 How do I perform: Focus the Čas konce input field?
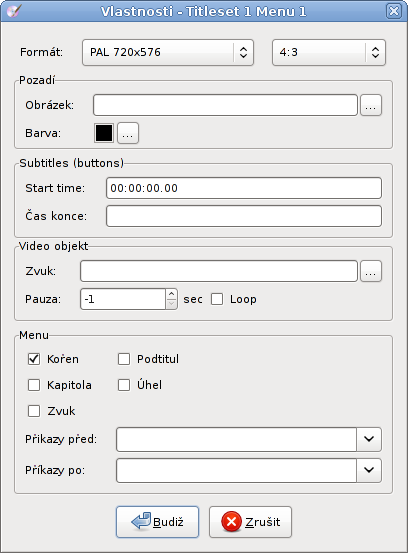244,216
